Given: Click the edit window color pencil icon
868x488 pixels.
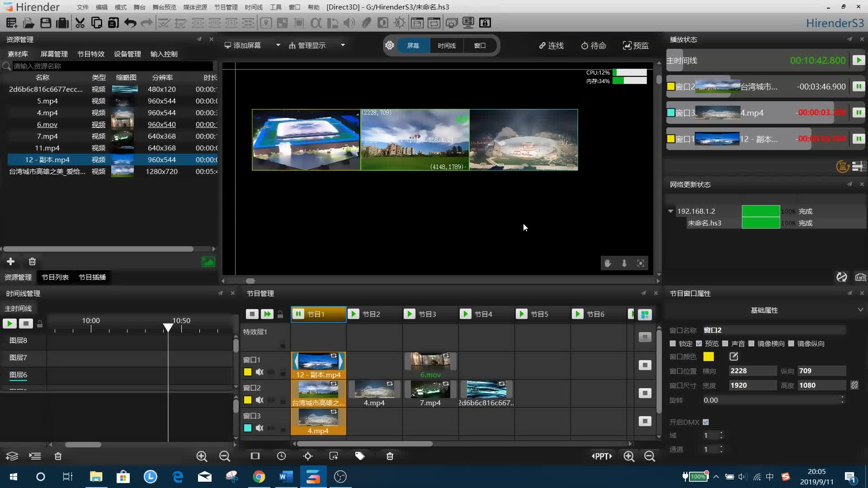Looking at the screenshot, I should point(734,357).
